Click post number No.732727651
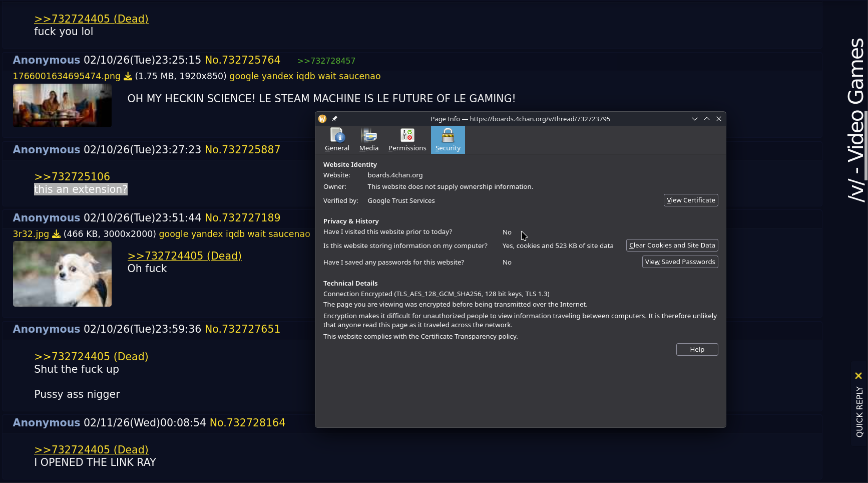This screenshot has width=868, height=483. [x=243, y=329]
